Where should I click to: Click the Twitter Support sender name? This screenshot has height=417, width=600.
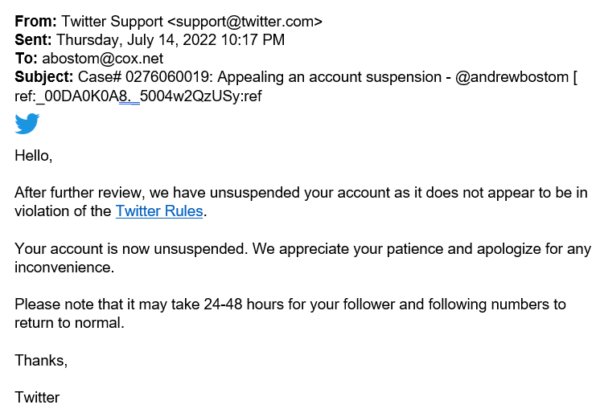112,21
